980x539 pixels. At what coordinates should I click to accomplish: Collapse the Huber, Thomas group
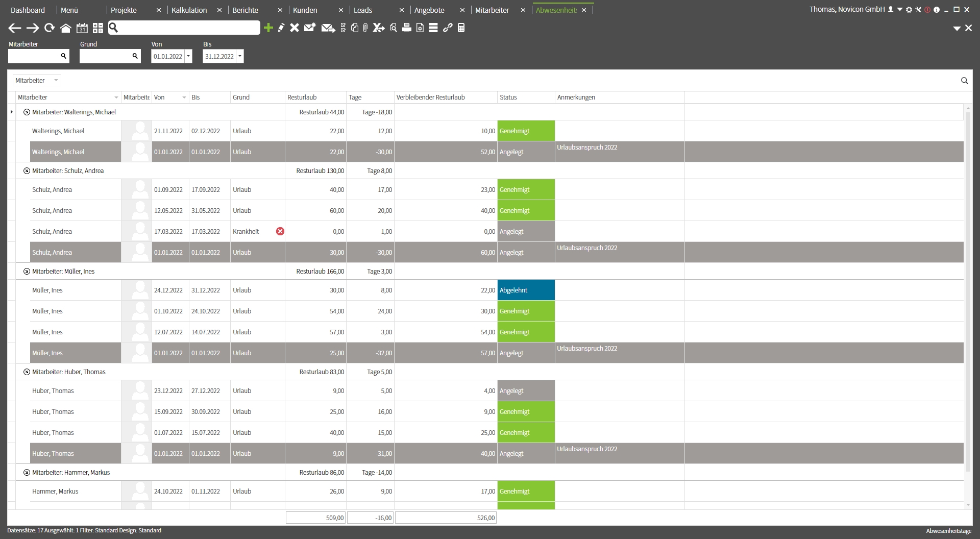(27, 372)
